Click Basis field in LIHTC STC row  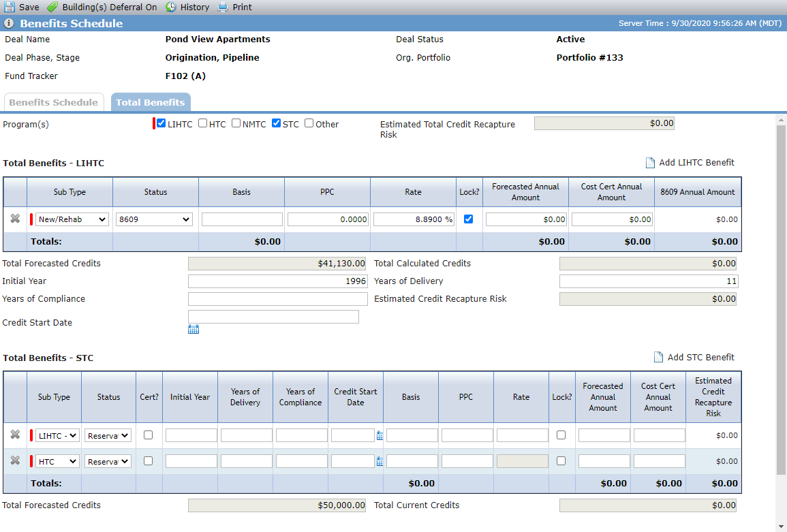[x=412, y=436]
